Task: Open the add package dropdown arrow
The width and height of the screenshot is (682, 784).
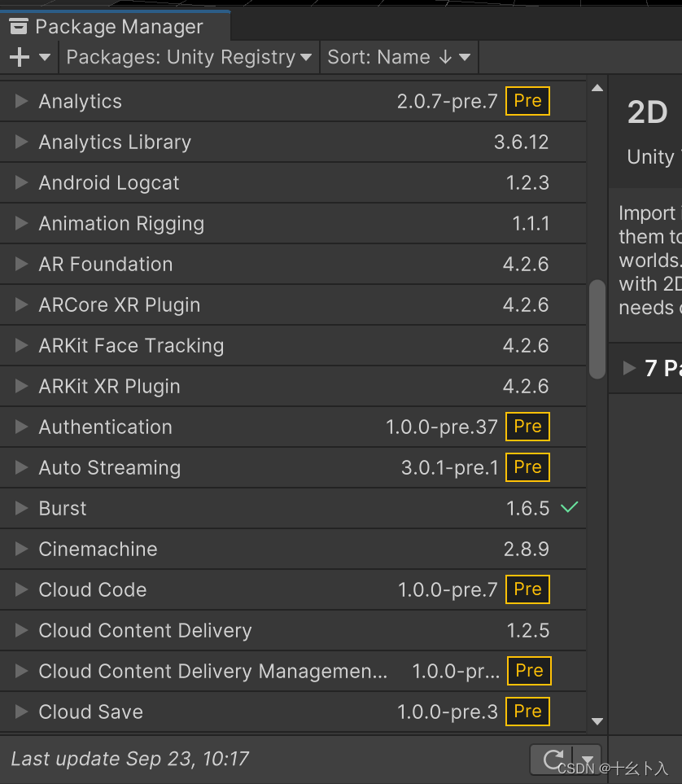Action: [45, 58]
